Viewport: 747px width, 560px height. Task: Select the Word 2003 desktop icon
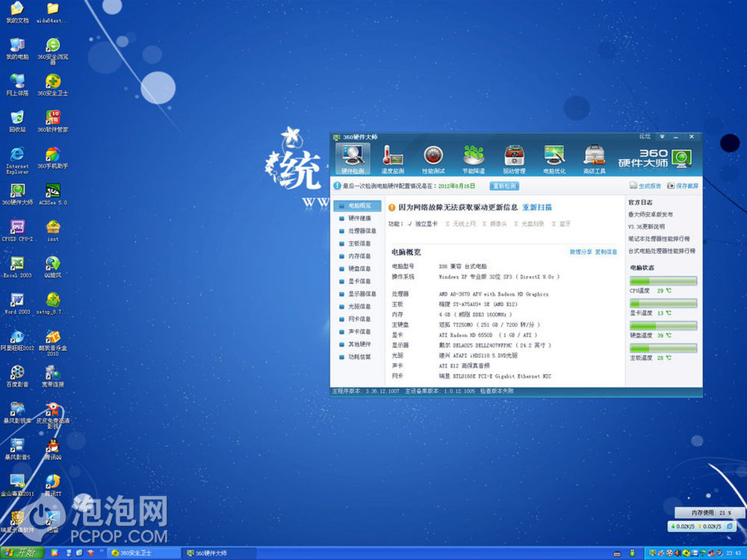tap(17, 304)
